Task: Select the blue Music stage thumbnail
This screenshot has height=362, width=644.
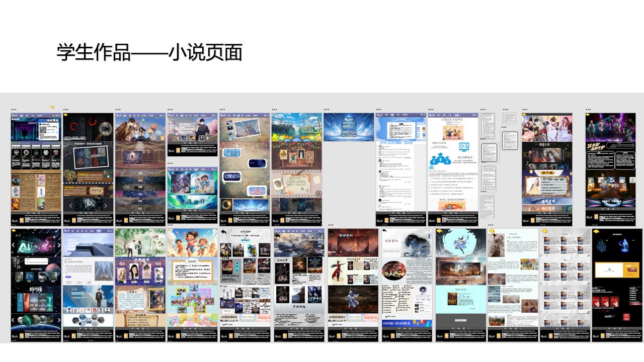Action: [x=349, y=127]
